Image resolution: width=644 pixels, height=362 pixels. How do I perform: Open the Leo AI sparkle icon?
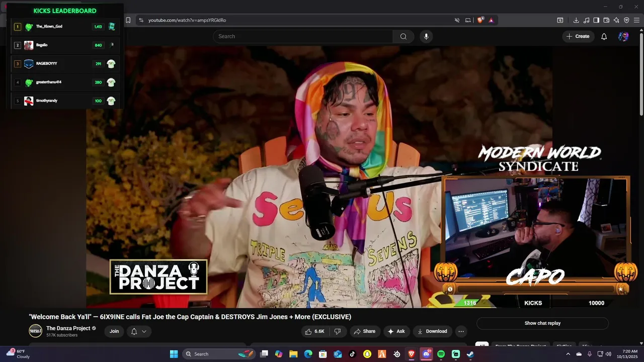click(616, 20)
